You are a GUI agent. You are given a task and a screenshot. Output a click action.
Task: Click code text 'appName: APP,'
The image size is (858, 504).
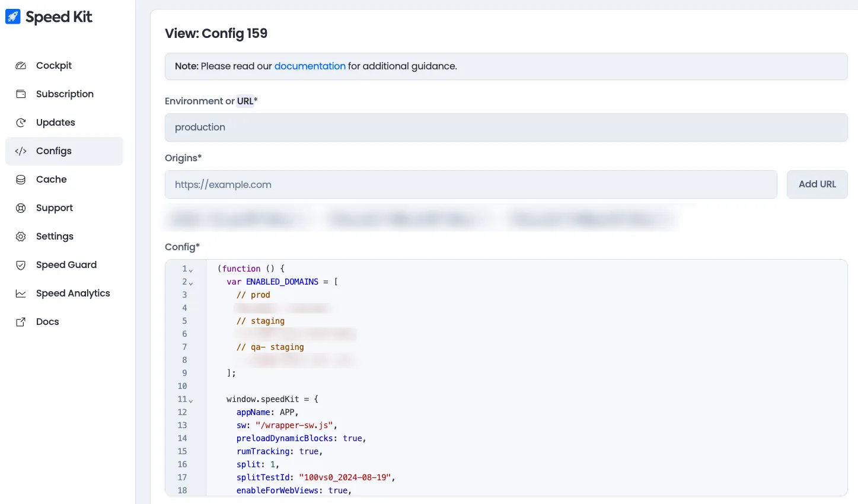[267, 412]
